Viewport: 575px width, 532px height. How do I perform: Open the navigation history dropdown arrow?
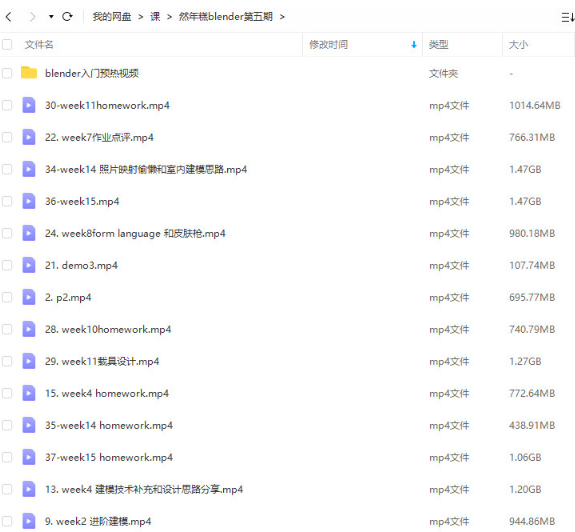tap(51, 17)
